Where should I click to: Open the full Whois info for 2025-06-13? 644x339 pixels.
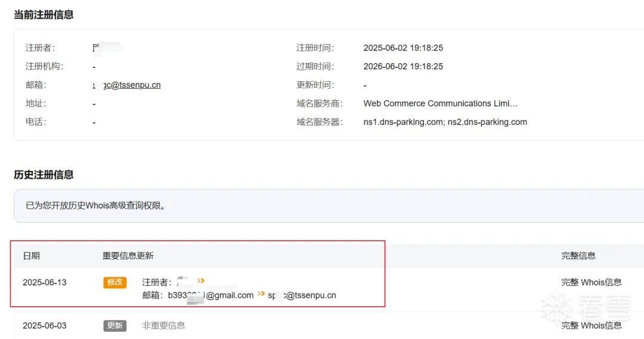(x=591, y=282)
